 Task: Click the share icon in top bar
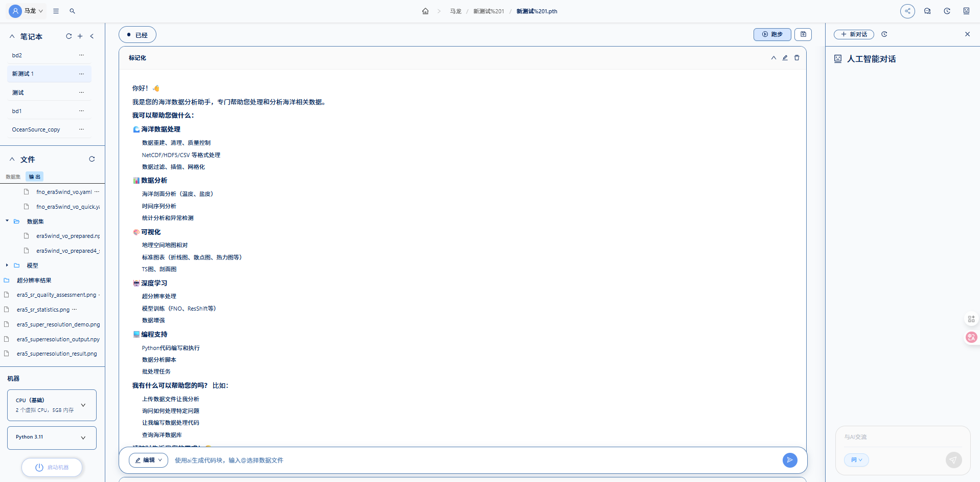(907, 11)
